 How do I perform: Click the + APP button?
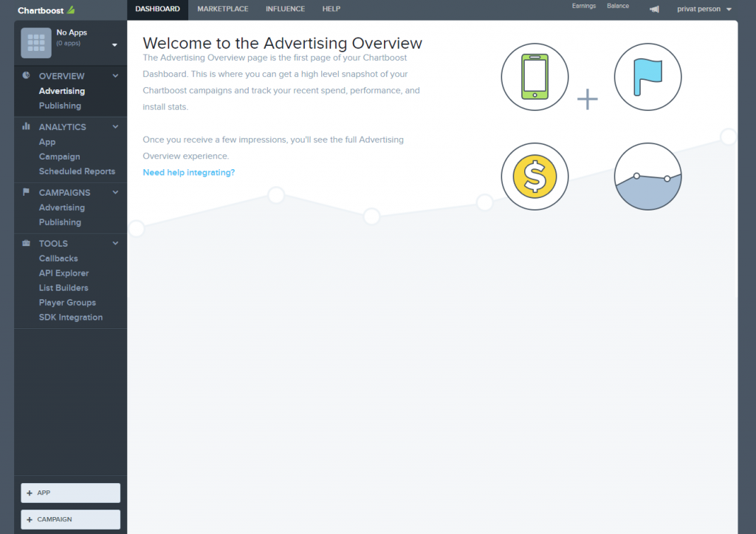pos(70,493)
